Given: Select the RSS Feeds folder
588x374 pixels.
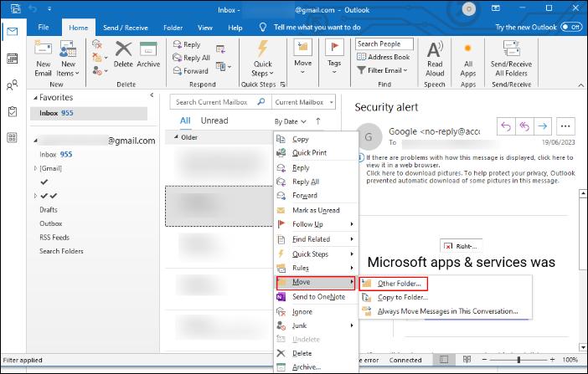Looking at the screenshot, I should pos(54,238).
